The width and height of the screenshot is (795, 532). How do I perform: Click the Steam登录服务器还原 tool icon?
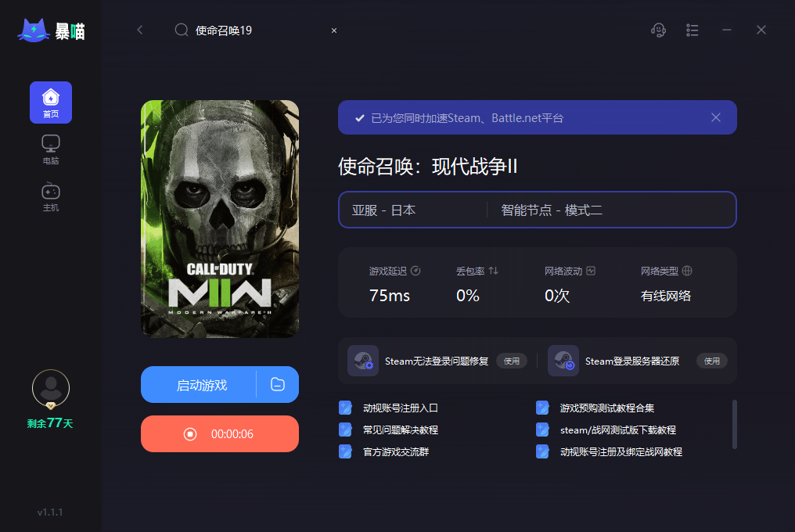point(563,361)
